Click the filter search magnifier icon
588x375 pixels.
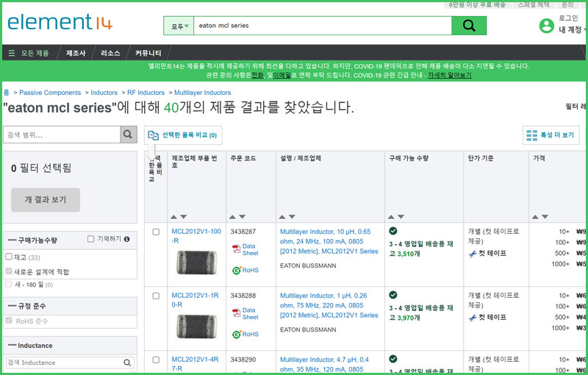pos(128,135)
